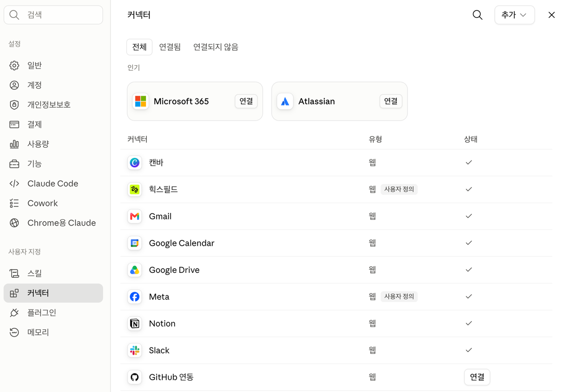The image size is (563, 392).
Task: Click the 힉스필드 connector icon
Action: tap(135, 189)
